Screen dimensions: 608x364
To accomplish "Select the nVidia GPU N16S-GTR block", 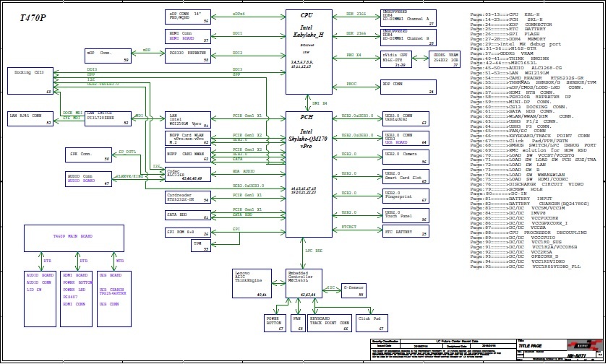I will point(396,59).
